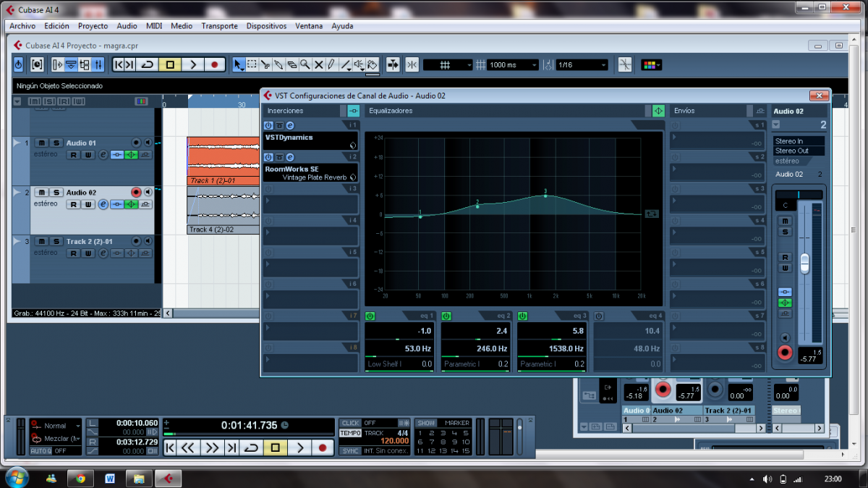The height and width of the screenshot is (488, 868).
Task: Select the Scissors split tool in toolbar
Action: (x=265, y=64)
